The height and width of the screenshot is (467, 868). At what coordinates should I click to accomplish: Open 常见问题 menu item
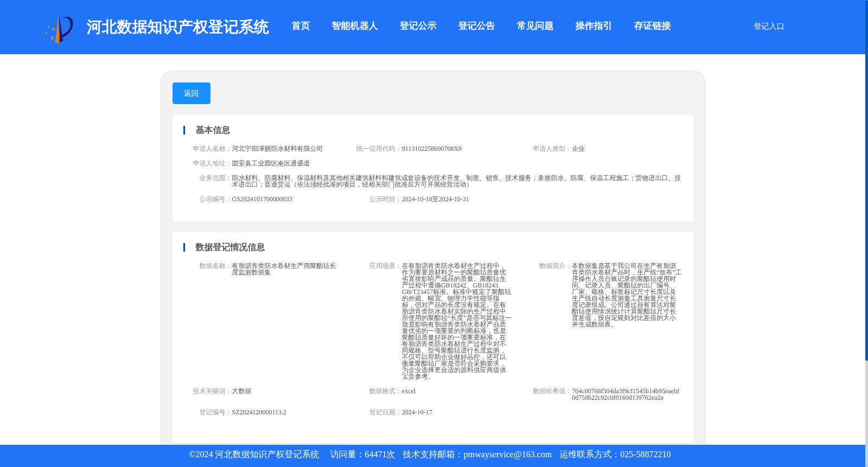click(535, 26)
